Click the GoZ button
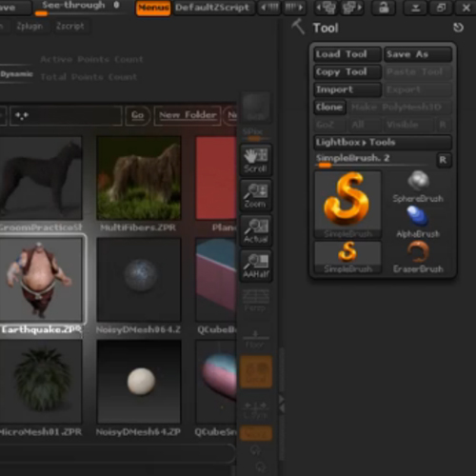 (329, 125)
